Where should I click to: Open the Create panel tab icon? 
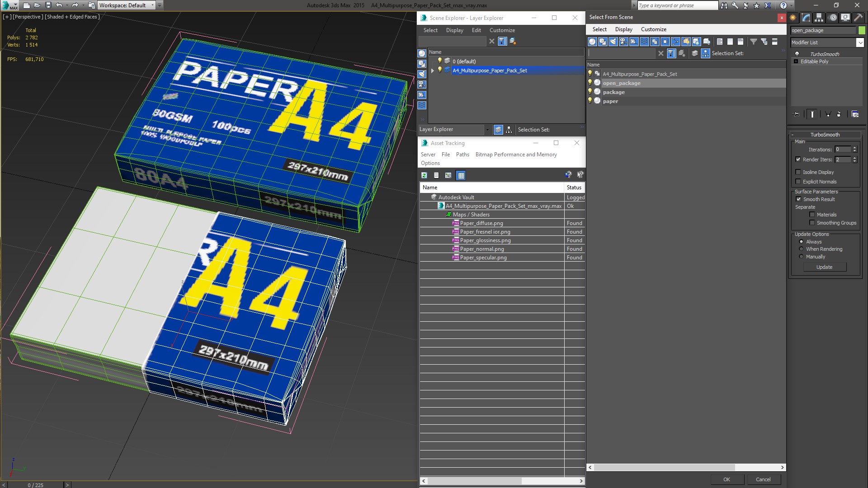pos(793,18)
